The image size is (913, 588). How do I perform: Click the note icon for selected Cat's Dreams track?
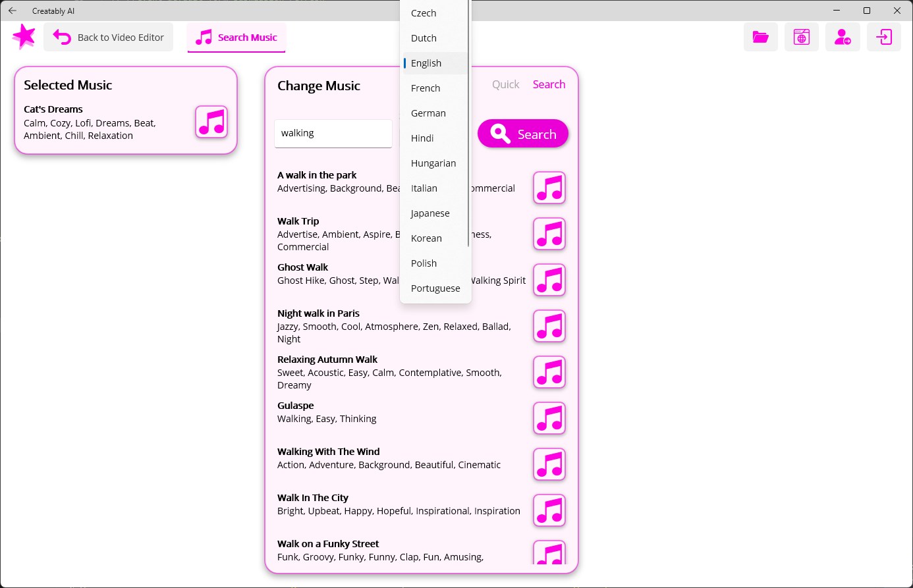click(x=211, y=122)
